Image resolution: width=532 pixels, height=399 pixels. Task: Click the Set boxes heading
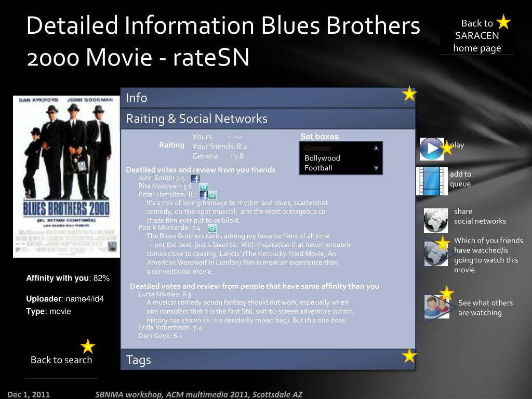coord(320,137)
